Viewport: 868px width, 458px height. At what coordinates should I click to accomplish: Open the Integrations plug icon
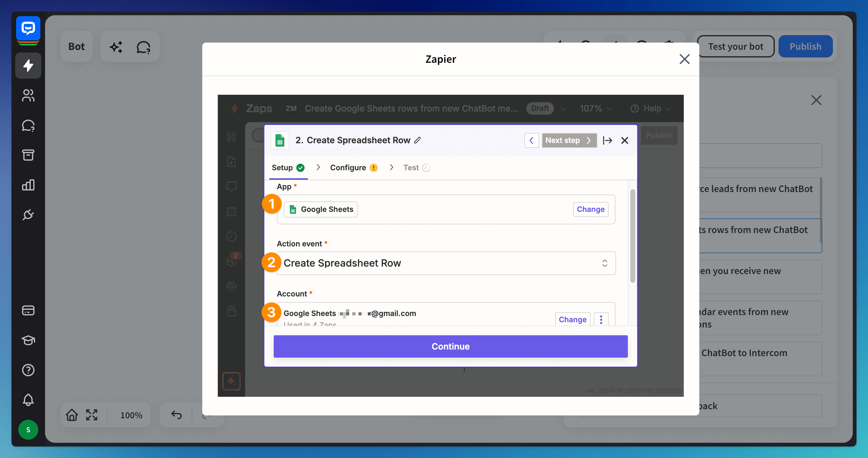click(x=28, y=215)
